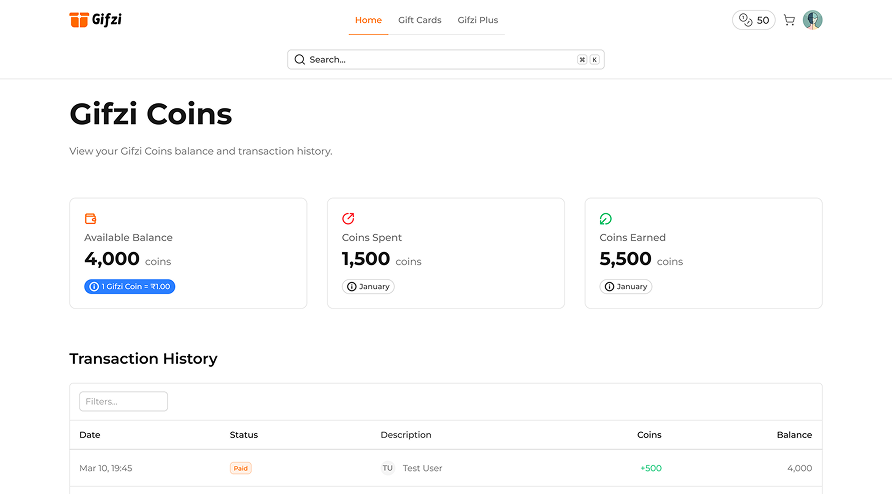Image resolution: width=892 pixels, height=494 pixels.
Task: Open the Gift Cards tab
Action: (x=419, y=20)
